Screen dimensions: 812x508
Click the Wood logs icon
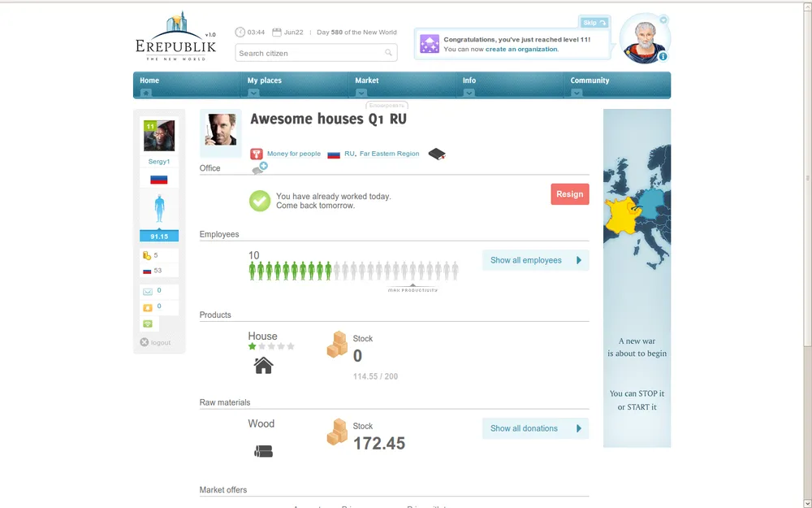pyautogui.click(x=264, y=451)
